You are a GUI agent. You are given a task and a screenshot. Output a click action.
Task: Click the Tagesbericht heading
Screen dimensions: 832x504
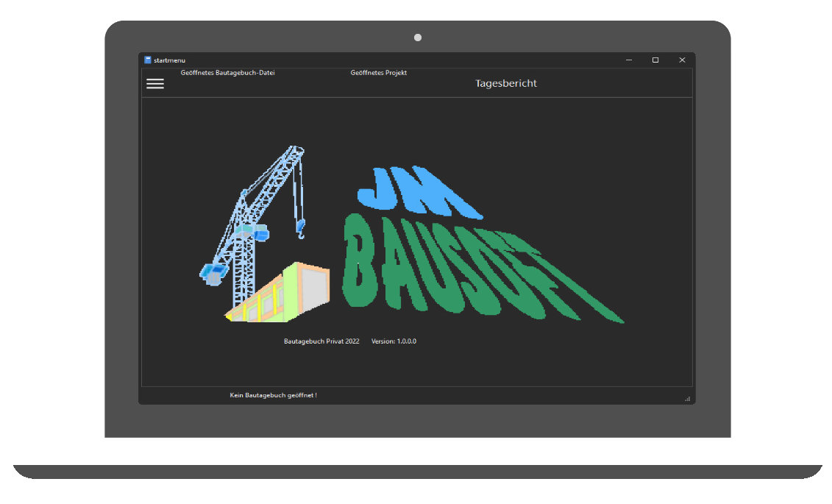(506, 84)
